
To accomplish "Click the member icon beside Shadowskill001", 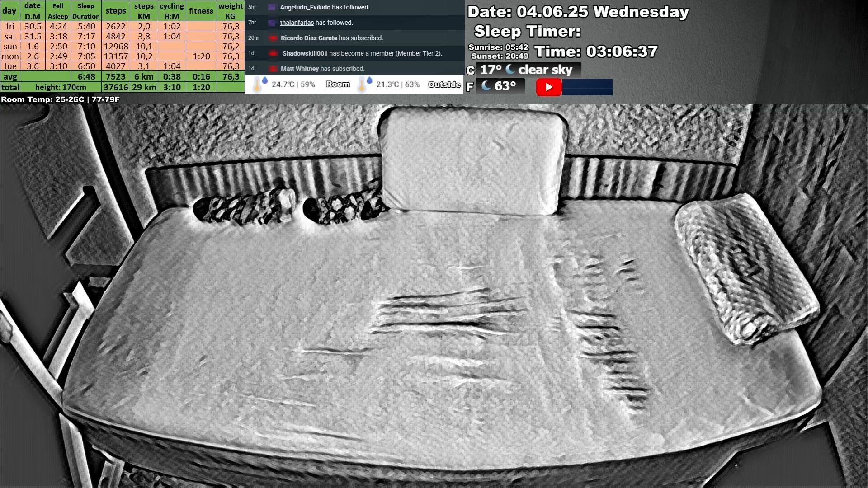I will point(273,53).
